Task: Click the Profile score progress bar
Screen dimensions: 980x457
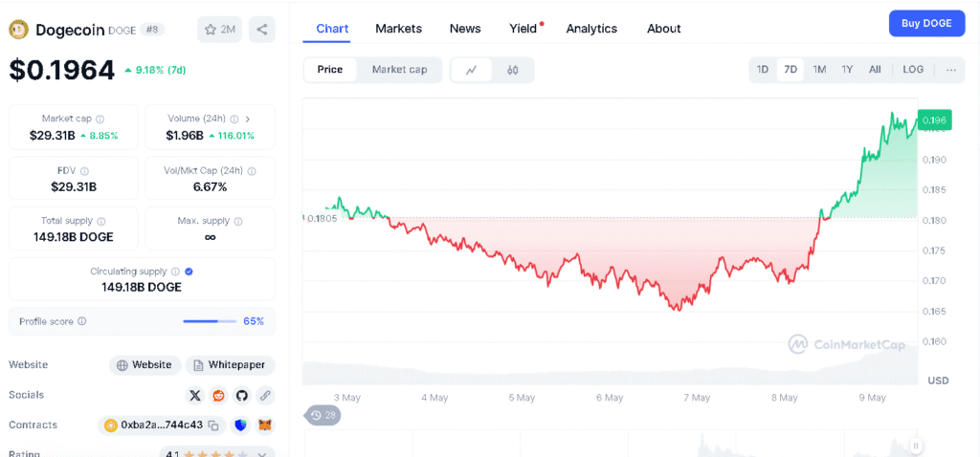Action: coord(210,321)
